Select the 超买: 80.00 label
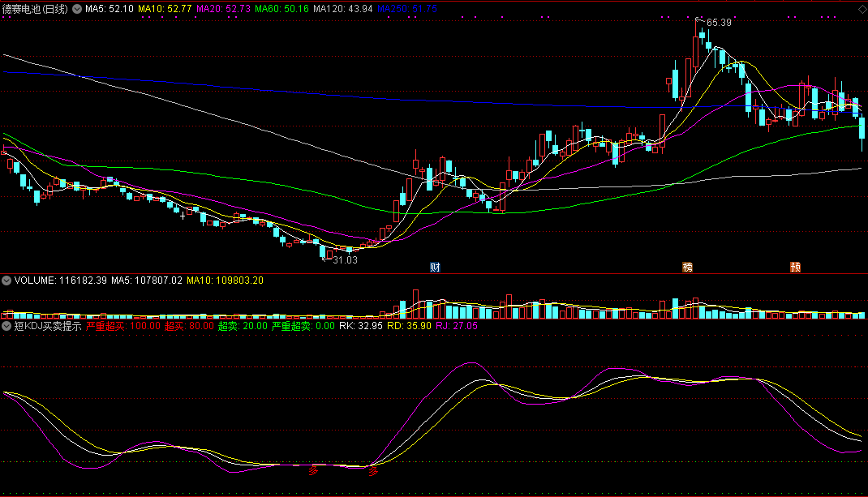This screenshot has width=868, height=497. click(x=189, y=326)
